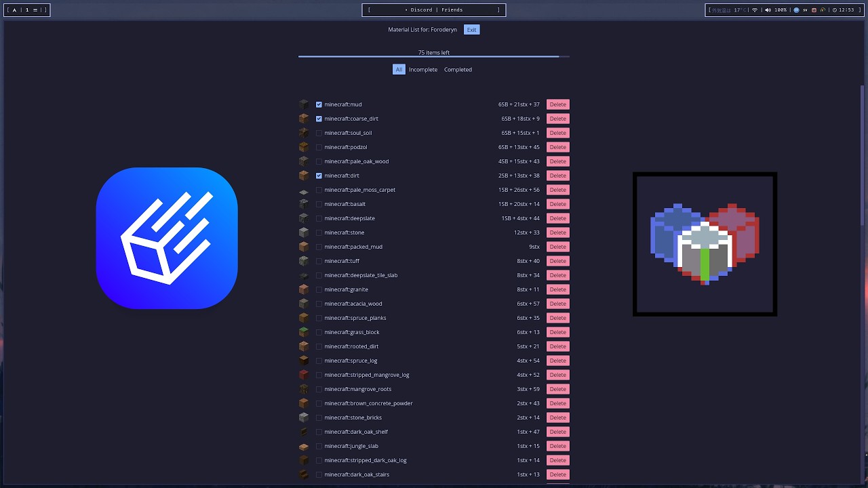Click the 'Material List for: Foroderyn' heading

423,30
